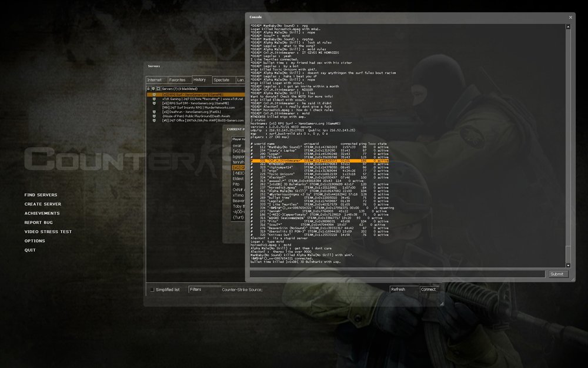
Task: Connect to the selected server
Action: tap(429, 290)
